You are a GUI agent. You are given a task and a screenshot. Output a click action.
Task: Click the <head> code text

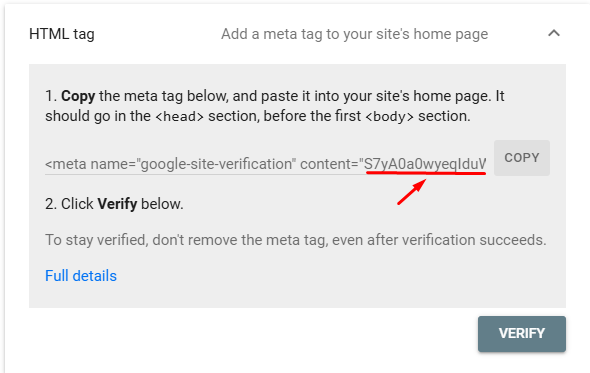[179, 116]
